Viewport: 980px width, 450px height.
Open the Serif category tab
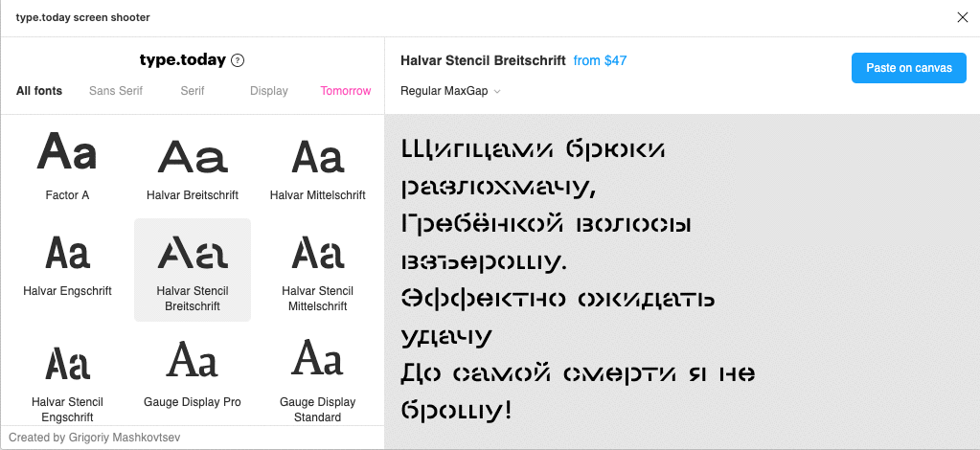[x=193, y=91]
